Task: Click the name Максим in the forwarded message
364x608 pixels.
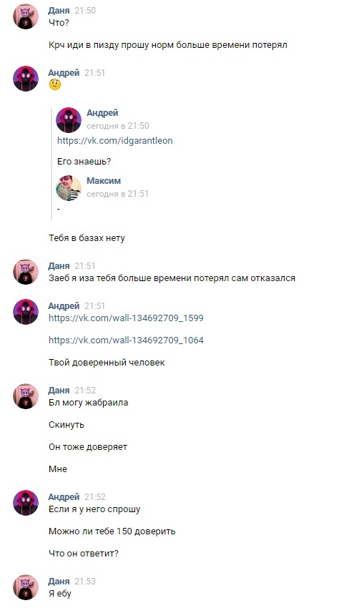Action: tap(104, 181)
